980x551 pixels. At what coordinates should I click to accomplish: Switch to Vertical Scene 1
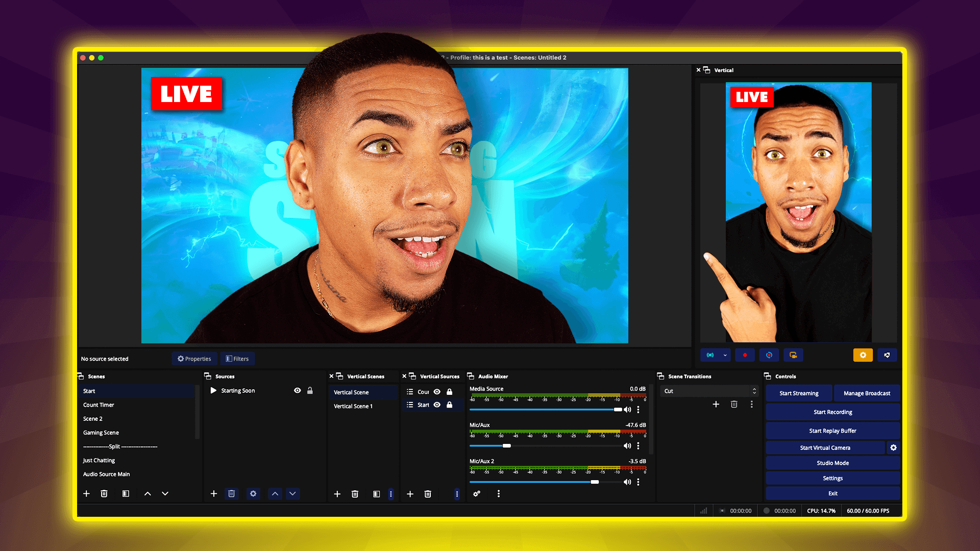pos(353,406)
